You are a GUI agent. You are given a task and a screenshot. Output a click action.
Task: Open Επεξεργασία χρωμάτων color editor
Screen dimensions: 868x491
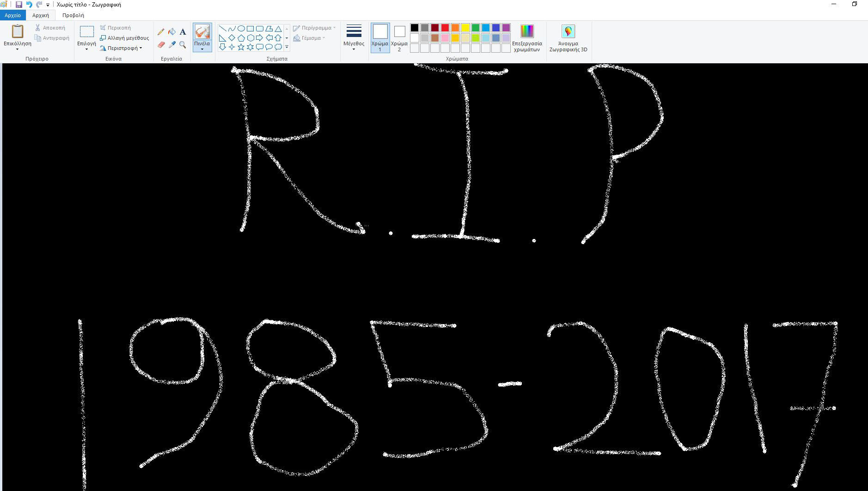(527, 38)
